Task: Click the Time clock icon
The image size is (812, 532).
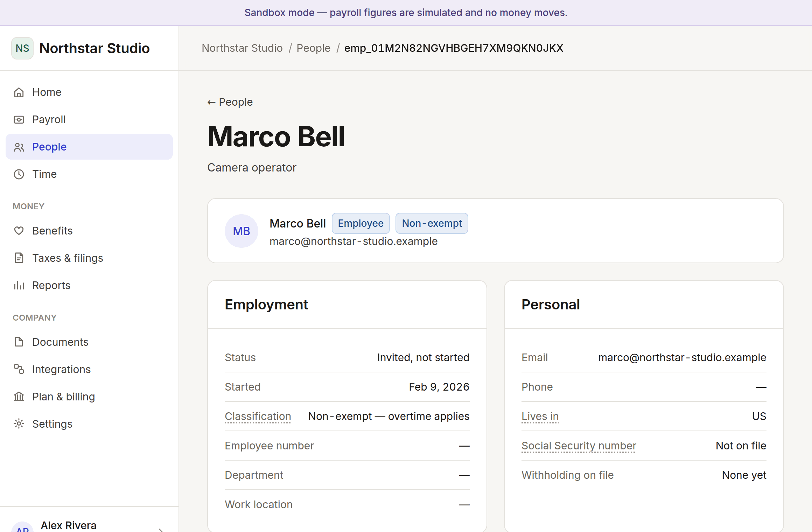Action: tap(19, 174)
